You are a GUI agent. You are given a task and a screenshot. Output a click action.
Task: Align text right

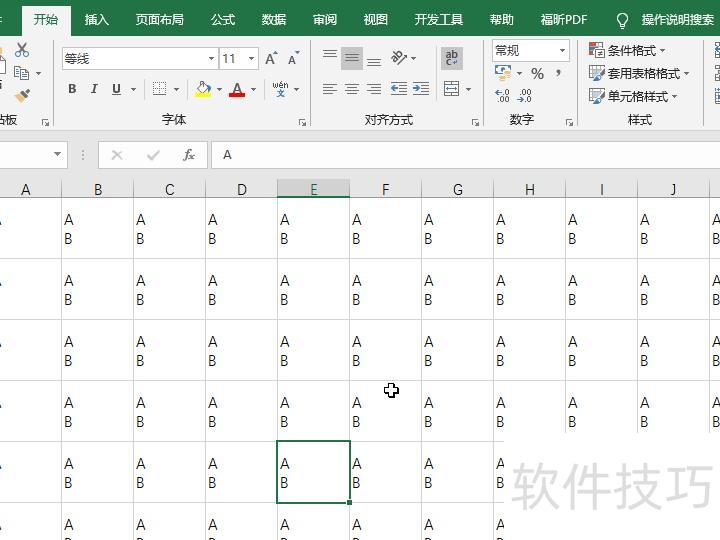[x=374, y=89]
